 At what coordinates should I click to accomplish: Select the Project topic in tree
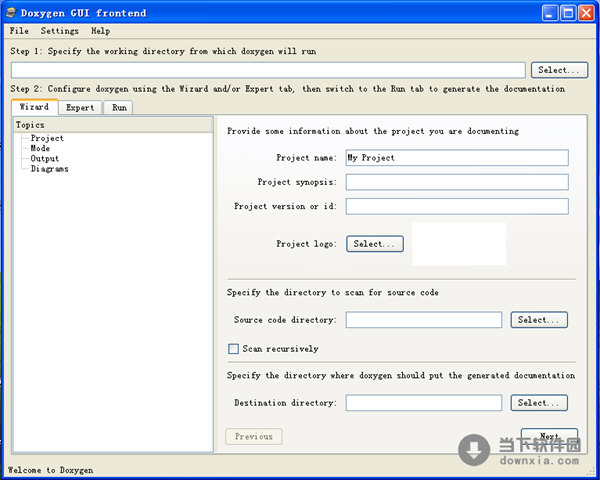tap(47, 138)
